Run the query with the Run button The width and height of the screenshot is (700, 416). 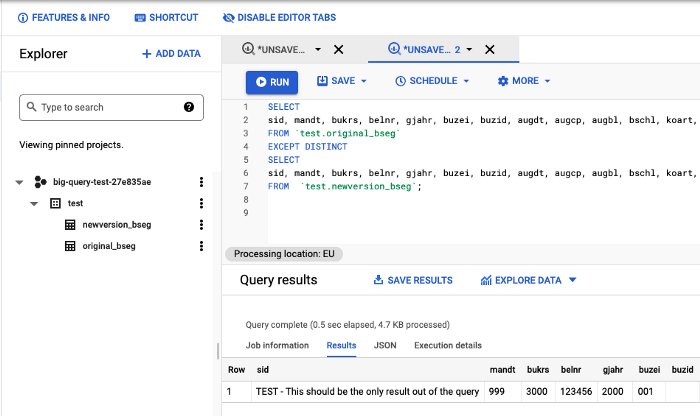(272, 81)
